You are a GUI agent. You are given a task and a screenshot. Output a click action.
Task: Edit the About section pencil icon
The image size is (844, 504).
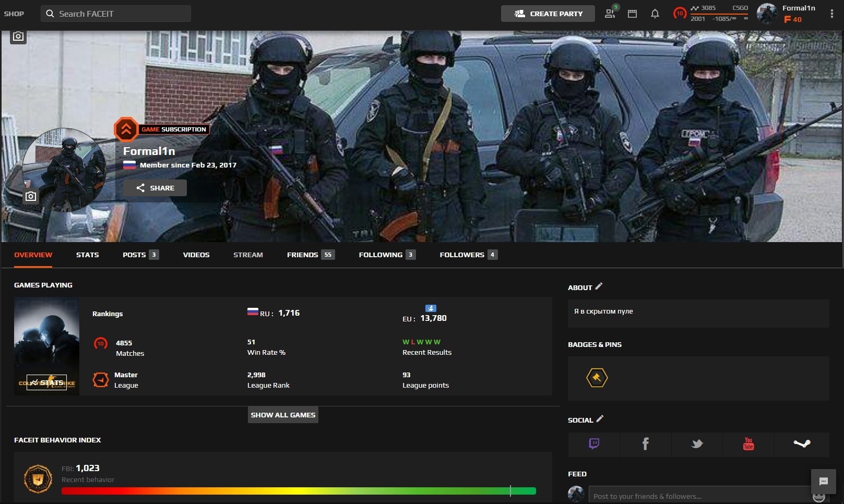click(x=599, y=286)
